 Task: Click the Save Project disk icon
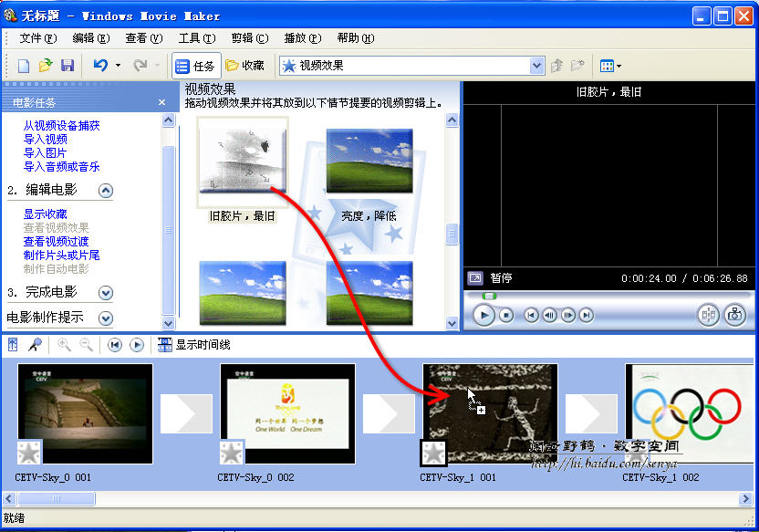point(68,66)
